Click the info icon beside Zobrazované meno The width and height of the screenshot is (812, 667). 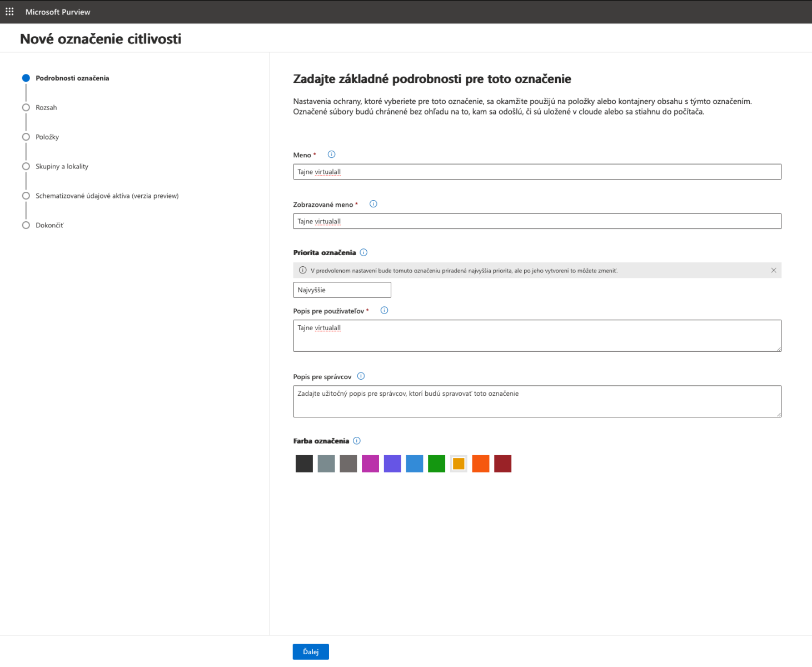pyautogui.click(x=373, y=204)
